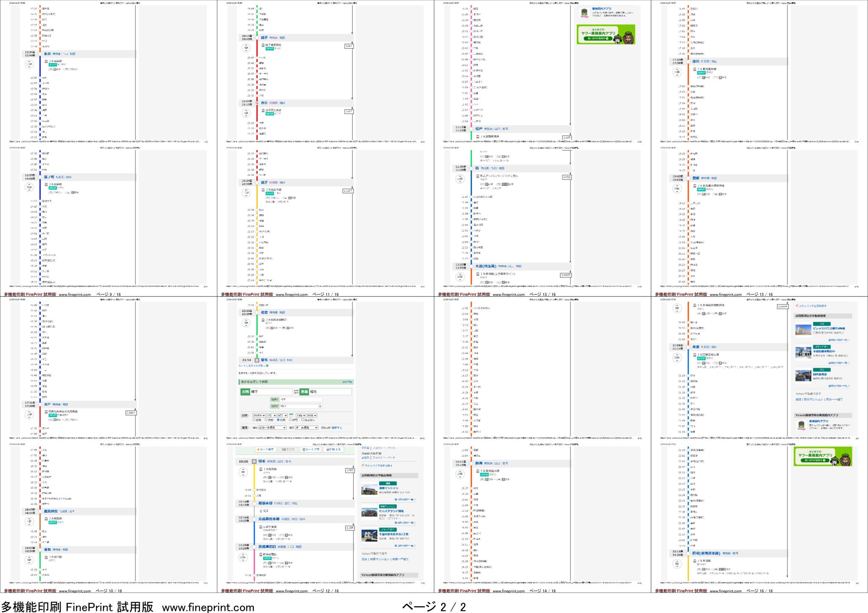This screenshot has height=613, width=868.
Task: Click in the 到着 station input field
Action: [330, 392]
